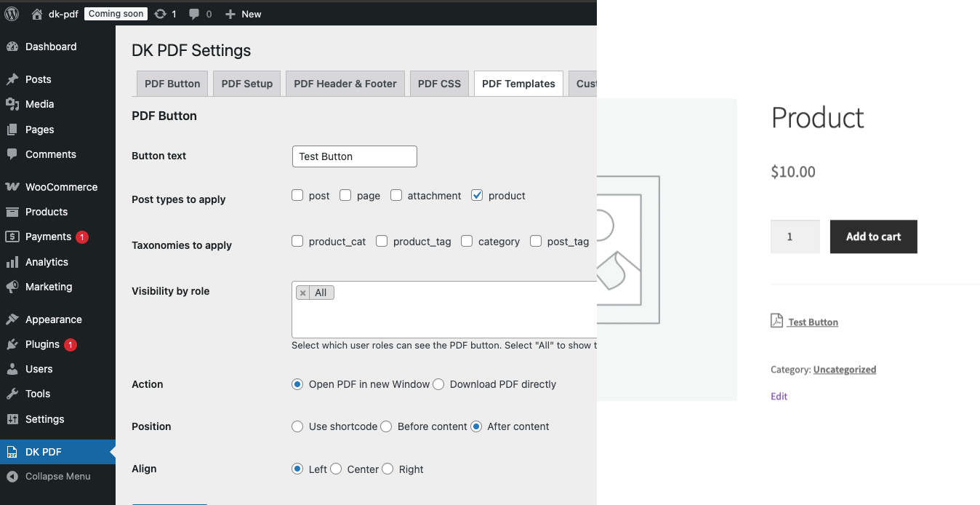The height and width of the screenshot is (505, 980).
Task: Enable the post checkbox
Action: (297, 195)
